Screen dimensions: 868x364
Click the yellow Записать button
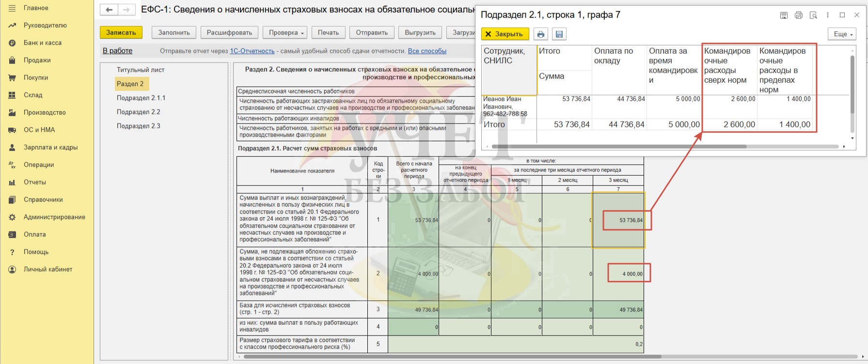121,32
